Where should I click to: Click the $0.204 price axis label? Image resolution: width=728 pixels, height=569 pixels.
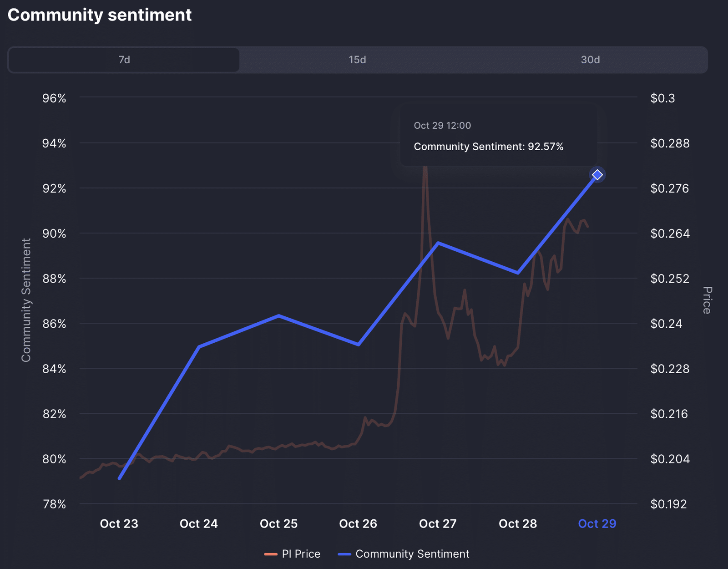pyautogui.click(x=670, y=459)
